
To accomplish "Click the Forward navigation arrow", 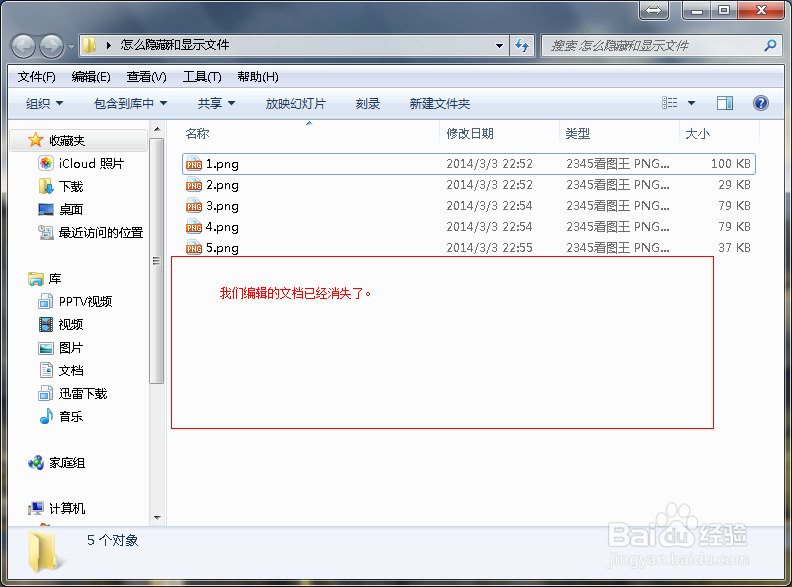I will point(52,46).
